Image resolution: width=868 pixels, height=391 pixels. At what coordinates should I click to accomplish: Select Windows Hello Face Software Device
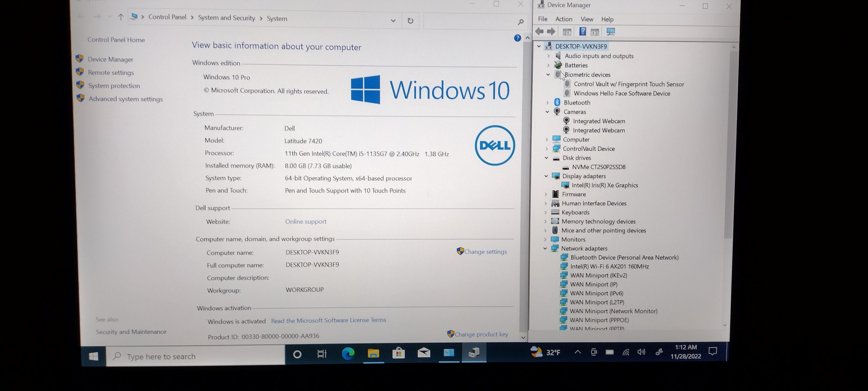point(622,93)
